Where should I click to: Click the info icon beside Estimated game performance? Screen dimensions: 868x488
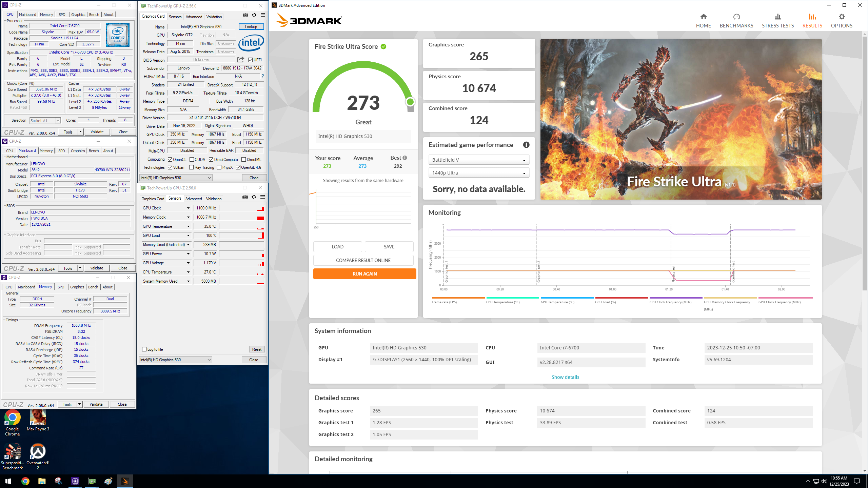coord(526,145)
